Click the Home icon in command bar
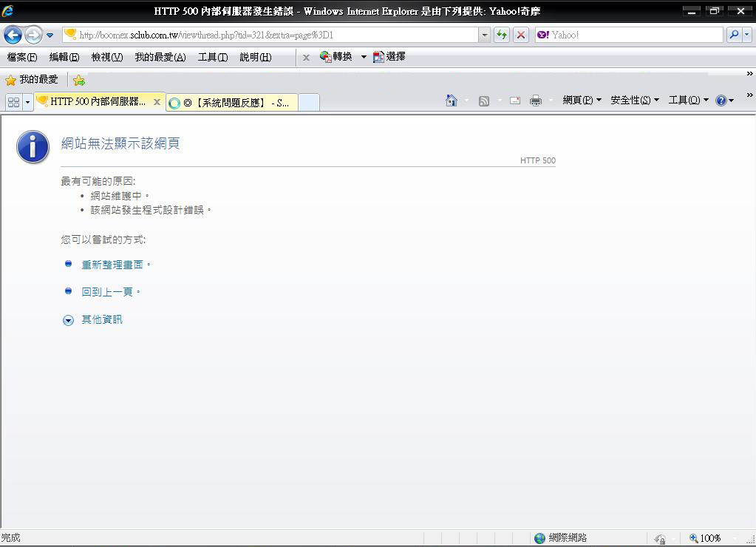The image size is (756, 547). tap(452, 101)
